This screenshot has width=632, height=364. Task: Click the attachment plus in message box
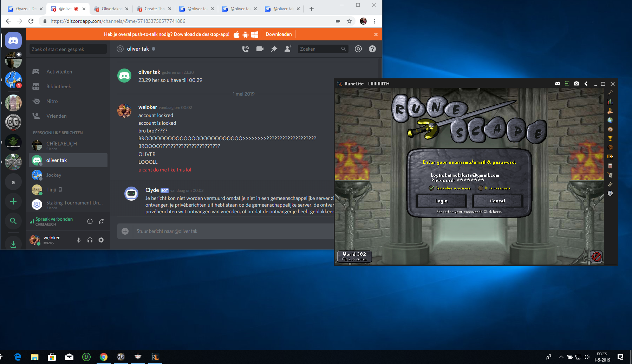tap(125, 231)
